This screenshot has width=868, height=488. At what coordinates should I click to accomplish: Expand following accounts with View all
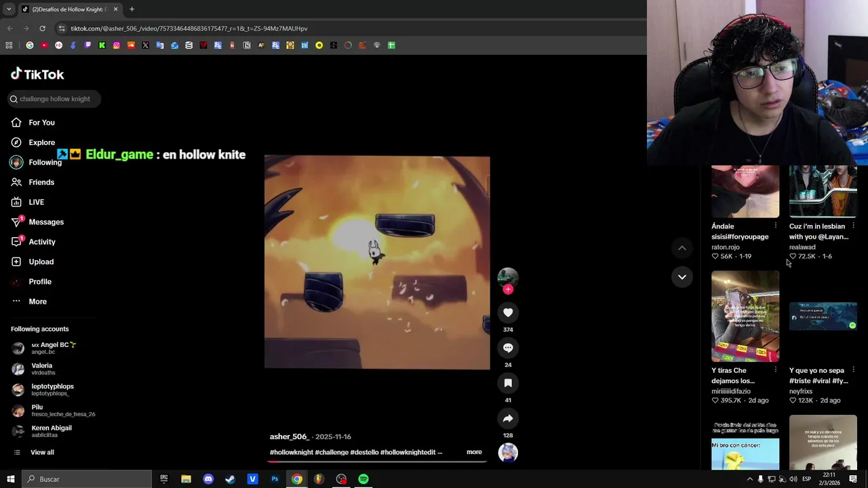pos(42,452)
